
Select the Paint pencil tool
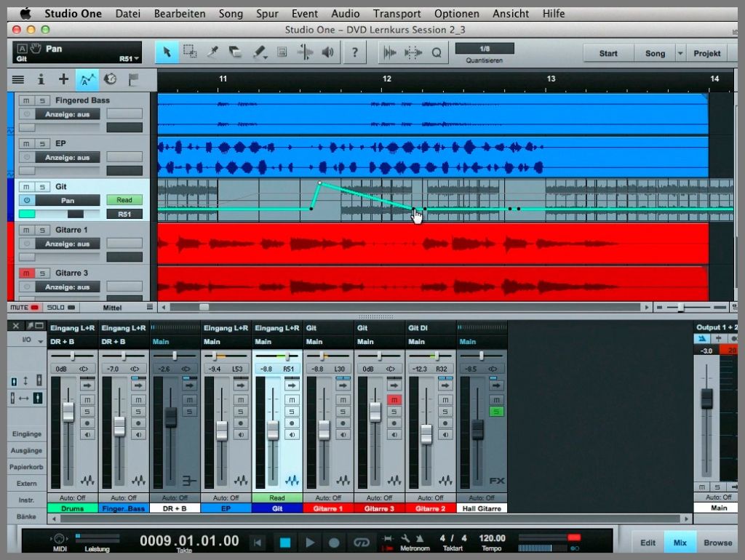tap(259, 52)
